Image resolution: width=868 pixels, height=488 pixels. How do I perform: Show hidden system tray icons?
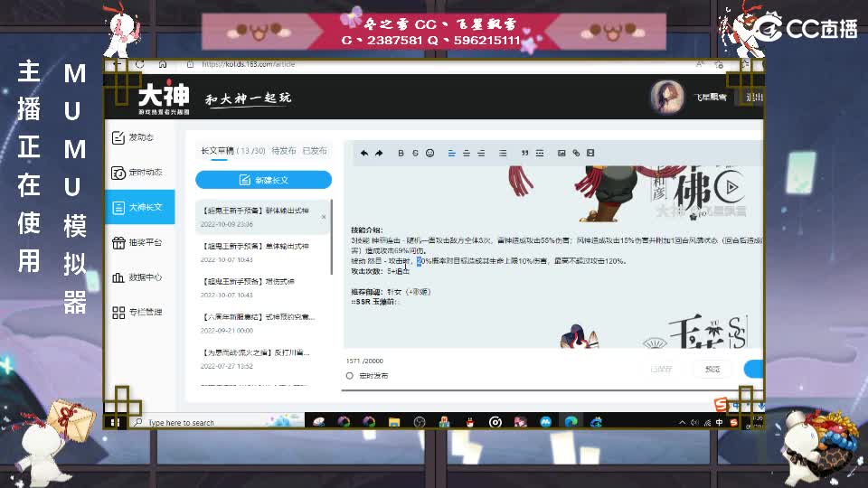click(x=682, y=423)
